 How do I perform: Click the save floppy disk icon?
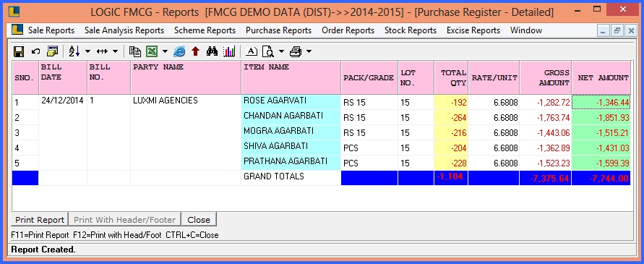click(19, 51)
